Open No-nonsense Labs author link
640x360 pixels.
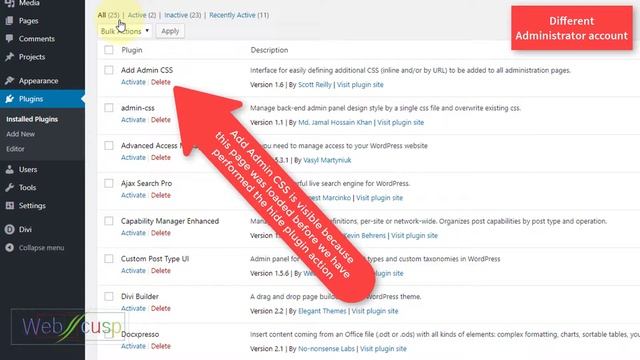(326, 349)
